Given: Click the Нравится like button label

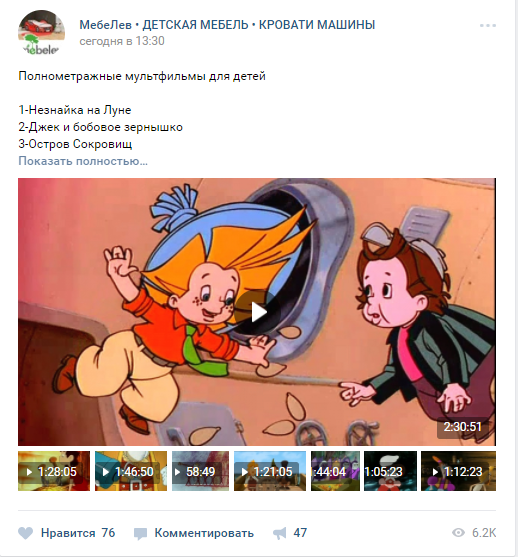Looking at the screenshot, I should pyautogui.click(x=68, y=533).
